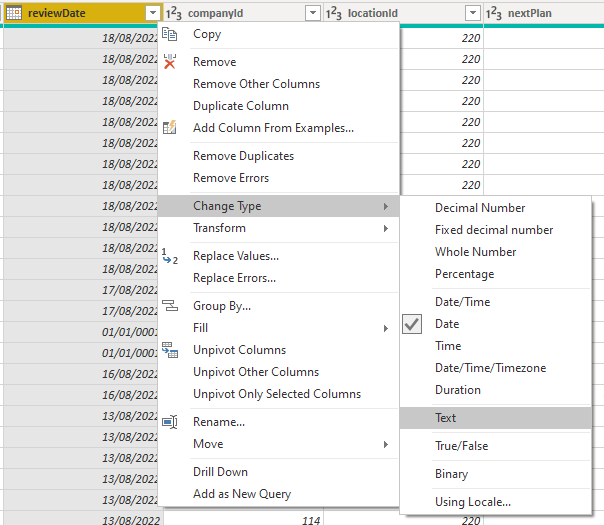Screen dimensions: 604x525
Task: Select Remove from the context menu
Action: pyautogui.click(x=278, y=62)
